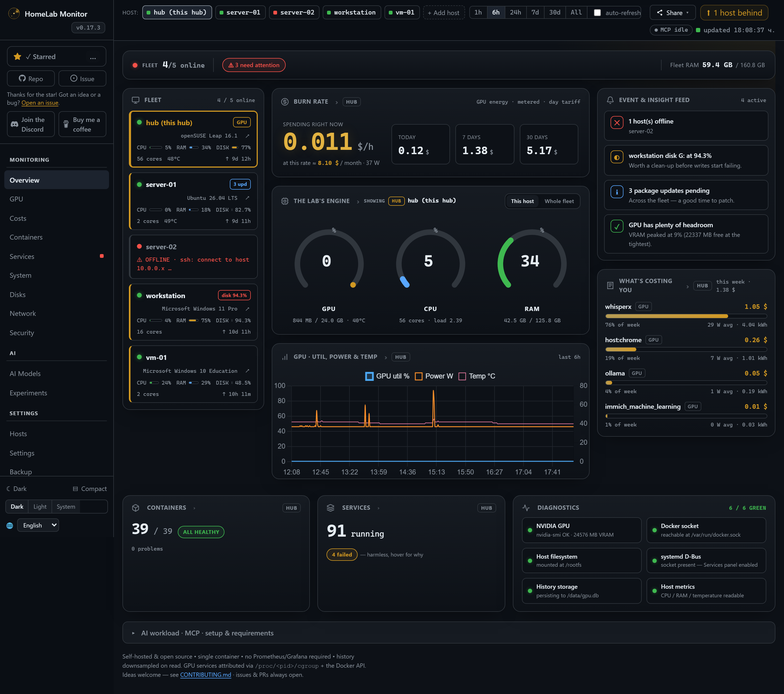Click the Discord icon in Join button
The height and width of the screenshot is (694, 784).
click(x=14, y=124)
